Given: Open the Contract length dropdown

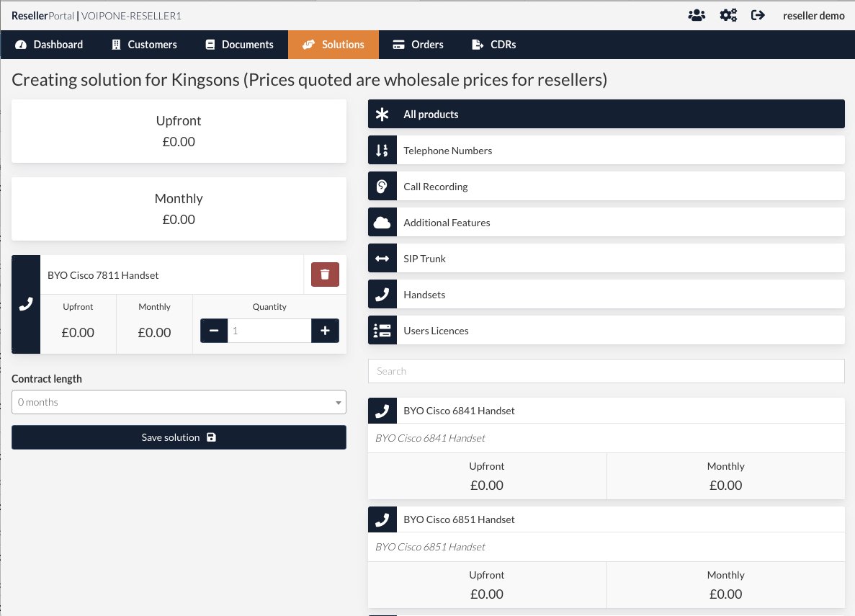Looking at the screenshot, I should 179,402.
